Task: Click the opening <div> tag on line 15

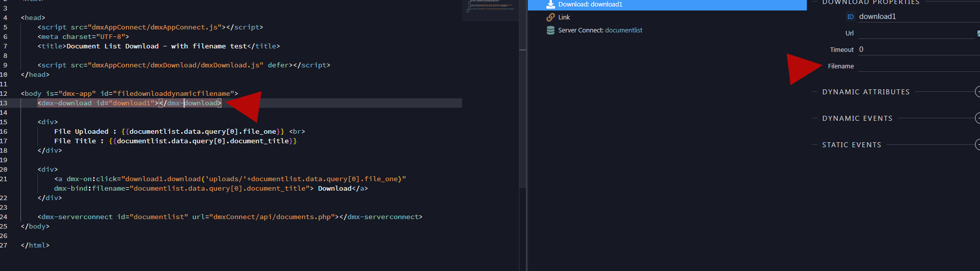Action: (47, 122)
